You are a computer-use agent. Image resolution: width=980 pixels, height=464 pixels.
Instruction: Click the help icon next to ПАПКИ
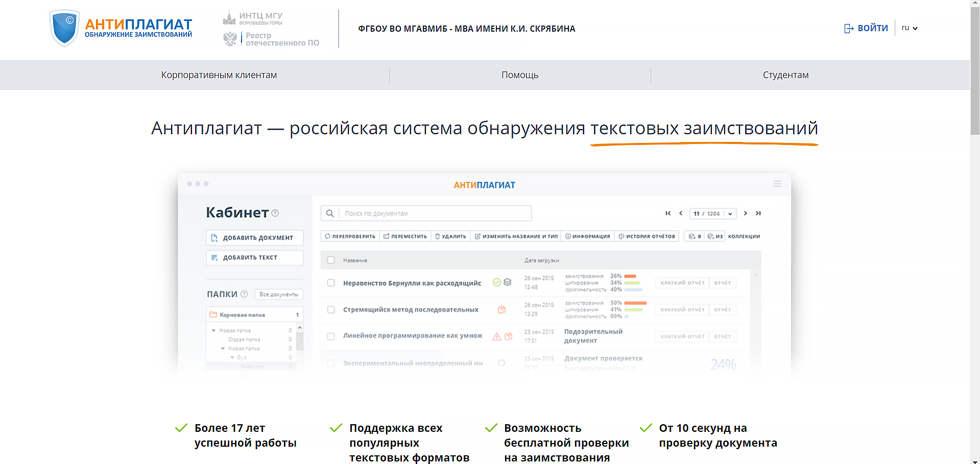pyautogui.click(x=244, y=294)
